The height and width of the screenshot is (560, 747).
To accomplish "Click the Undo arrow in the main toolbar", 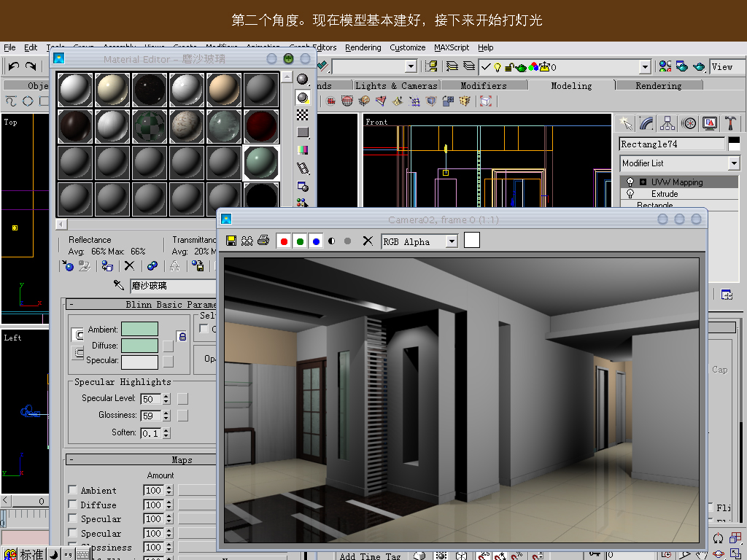I will pyautogui.click(x=14, y=66).
